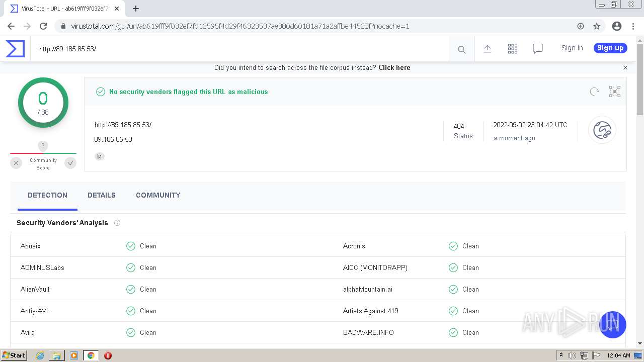The height and width of the screenshot is (362, 644).
Task: Click the 'ip' tag chip
Action: (99, 156)
